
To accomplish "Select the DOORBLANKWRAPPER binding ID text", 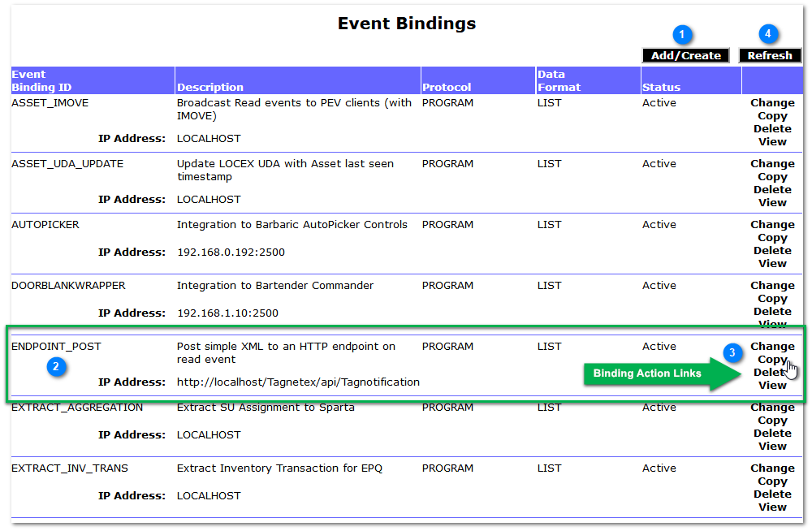I will (68, 286).
